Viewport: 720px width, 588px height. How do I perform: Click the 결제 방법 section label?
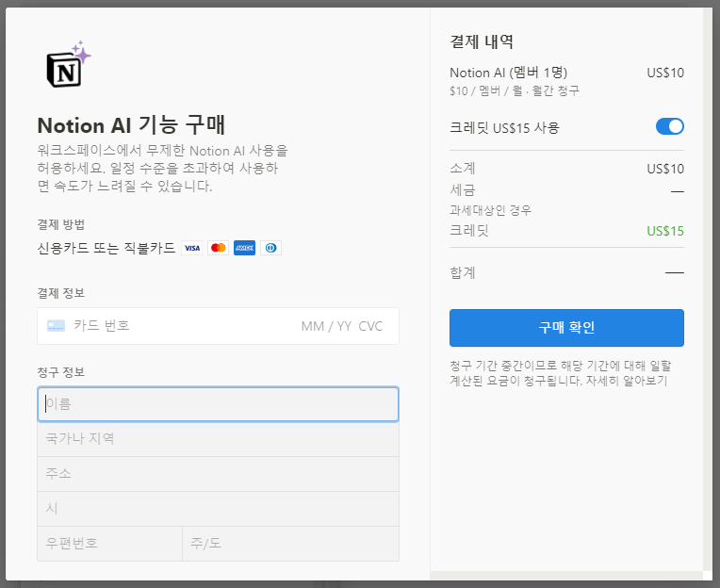point(61,224)
